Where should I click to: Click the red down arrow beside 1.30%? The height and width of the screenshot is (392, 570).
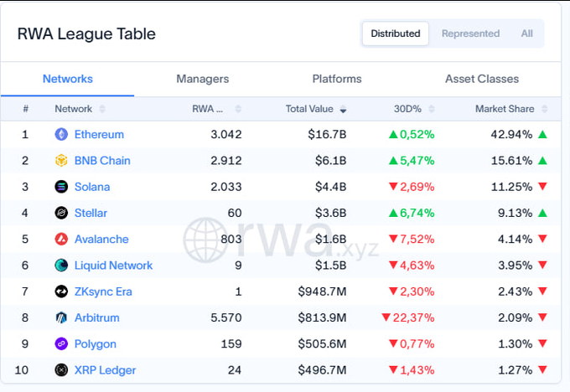[542, 343]
